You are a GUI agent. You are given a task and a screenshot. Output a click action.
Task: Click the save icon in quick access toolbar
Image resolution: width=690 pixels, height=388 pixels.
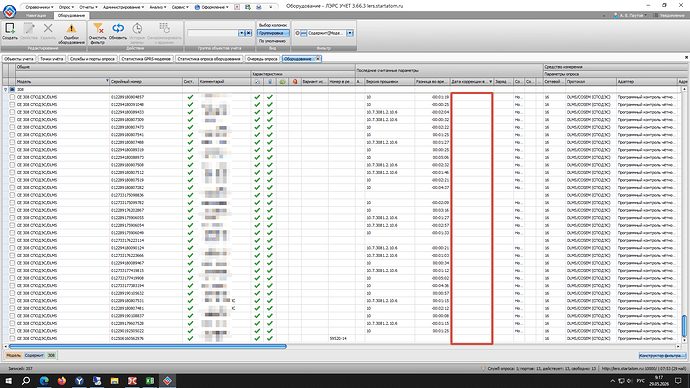248,7
